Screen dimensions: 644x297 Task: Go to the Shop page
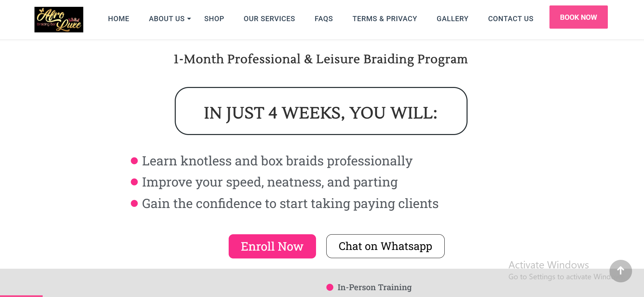[214, 19]
